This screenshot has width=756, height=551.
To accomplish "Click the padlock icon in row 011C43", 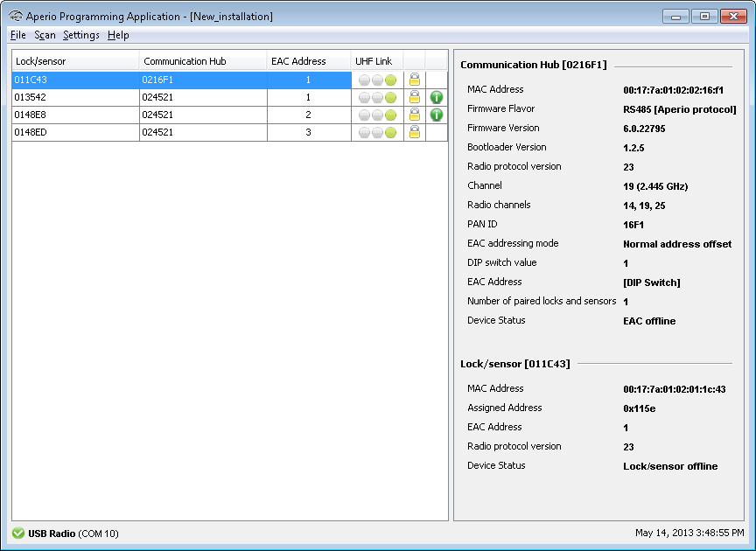I will (x=414, y=80).
